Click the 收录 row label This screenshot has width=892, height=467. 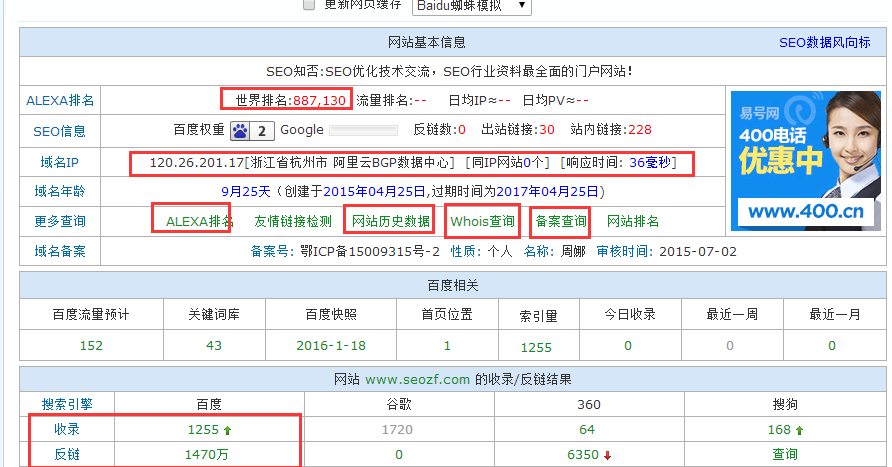click(67, 430)
